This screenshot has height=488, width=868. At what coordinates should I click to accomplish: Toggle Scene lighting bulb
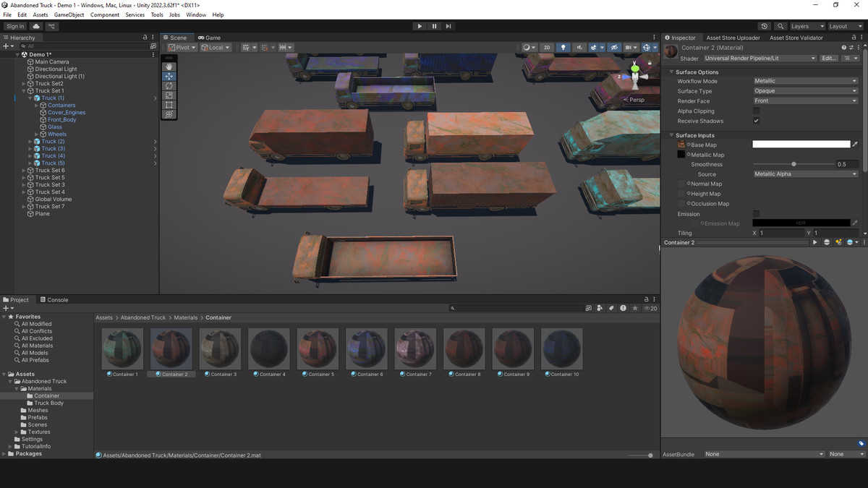tap(563, 48)
